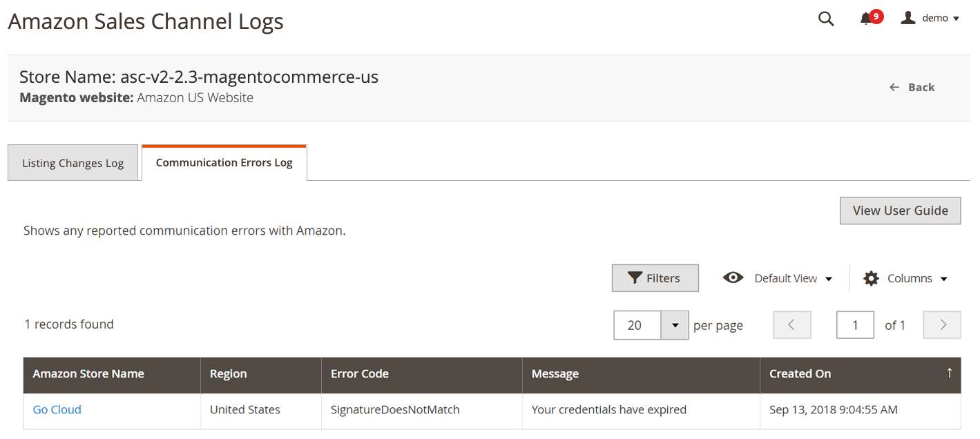This screenshot has width=980, height=439.
Task: Click the gear icon for Columns
Action: click(872, 278)
